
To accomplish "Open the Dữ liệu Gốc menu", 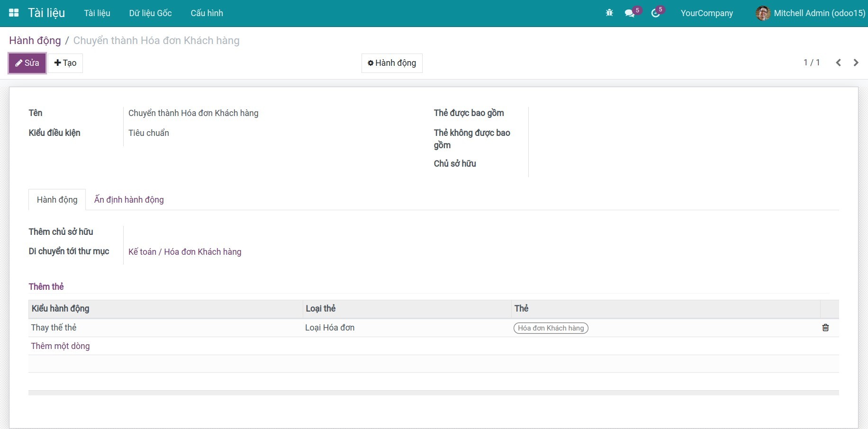I will click(150, 13).
